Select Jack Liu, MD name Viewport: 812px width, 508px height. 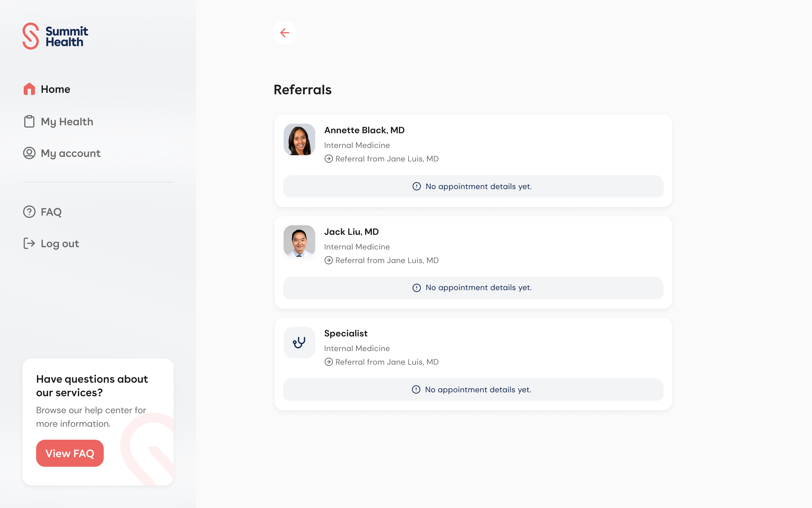[351, 232]
